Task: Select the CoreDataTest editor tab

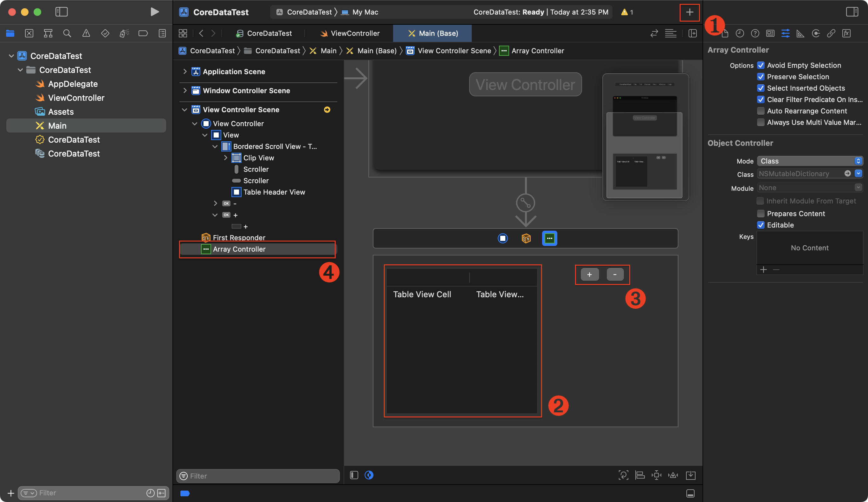Action: (264, 33)
